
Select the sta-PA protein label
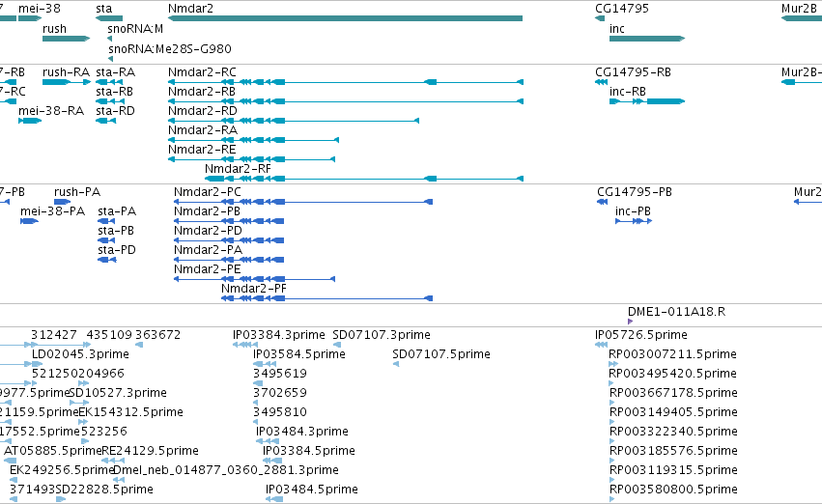117,211
